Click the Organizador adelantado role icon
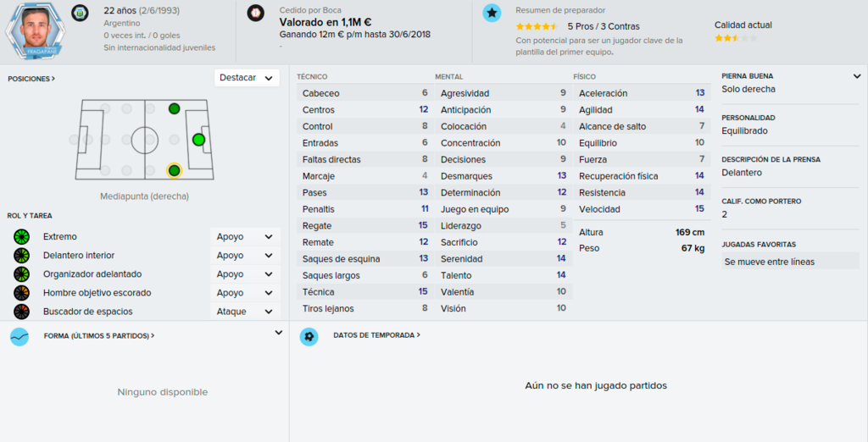The width and height of the screenshot is (868, 442). [x=21, y=273]
